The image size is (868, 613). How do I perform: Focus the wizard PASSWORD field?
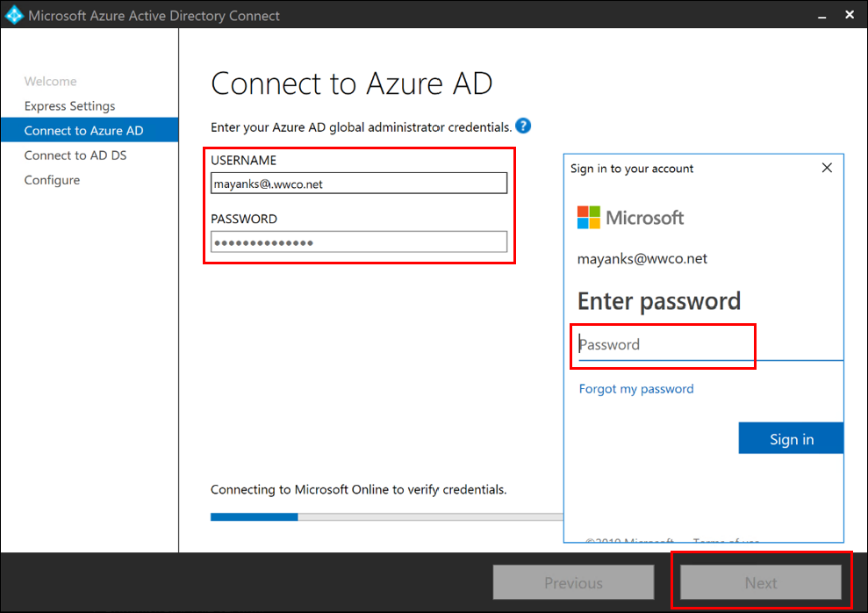pyautogui.click(x=359, y=242)
